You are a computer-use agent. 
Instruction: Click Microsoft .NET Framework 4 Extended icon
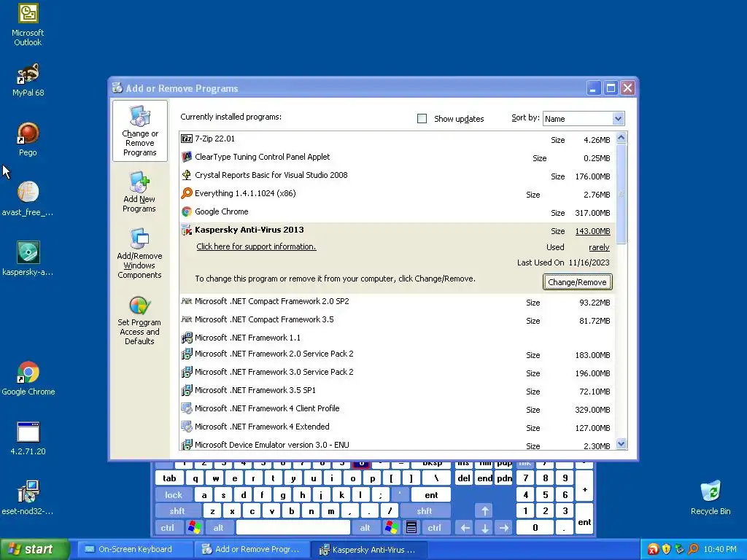tap(187, 426)
